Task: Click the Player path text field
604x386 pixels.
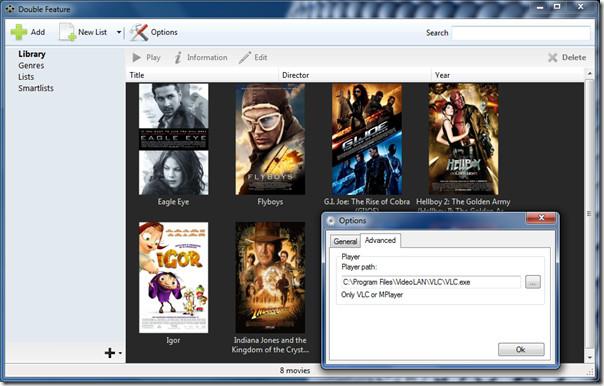Action: pos(431,282)
